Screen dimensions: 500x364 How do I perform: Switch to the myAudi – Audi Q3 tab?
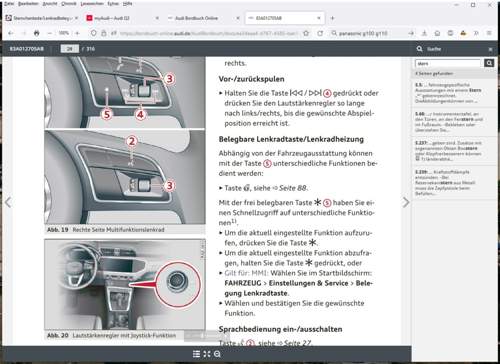[x=121, y=18]
